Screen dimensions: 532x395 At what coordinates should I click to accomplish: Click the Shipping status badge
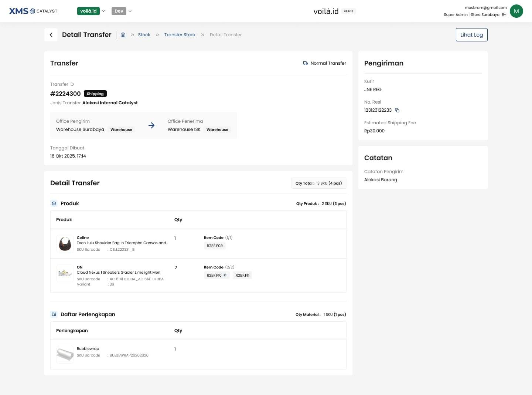tap(95, 94)
